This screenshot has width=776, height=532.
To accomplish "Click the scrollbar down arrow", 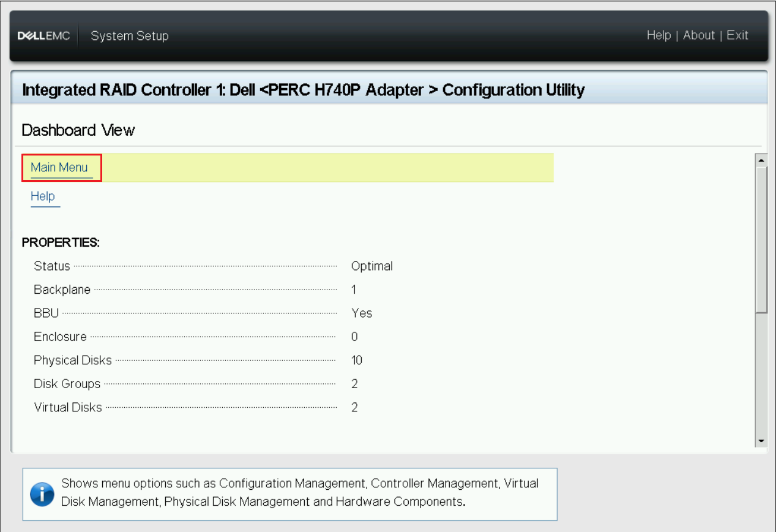I will tap(761, 441).
